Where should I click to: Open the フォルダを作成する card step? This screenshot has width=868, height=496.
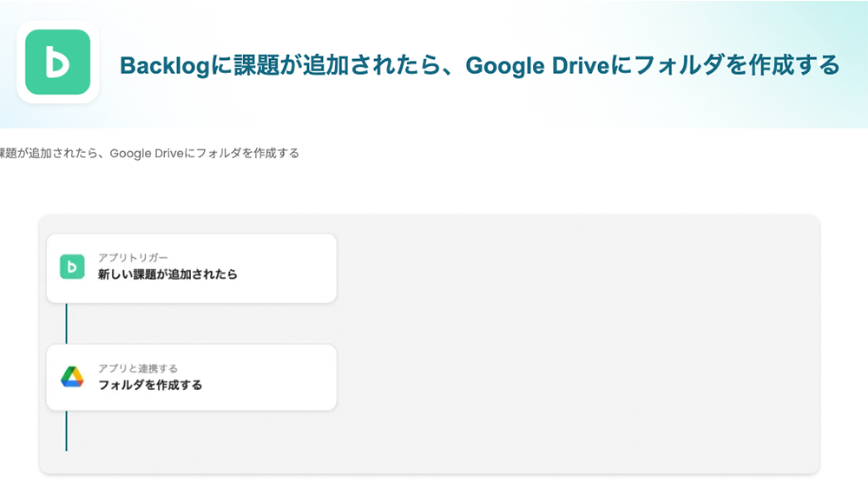(x=150, y=385)
